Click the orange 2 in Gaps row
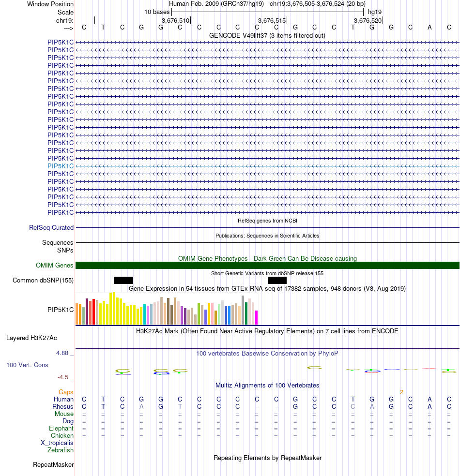 click(x=401, y=392)
